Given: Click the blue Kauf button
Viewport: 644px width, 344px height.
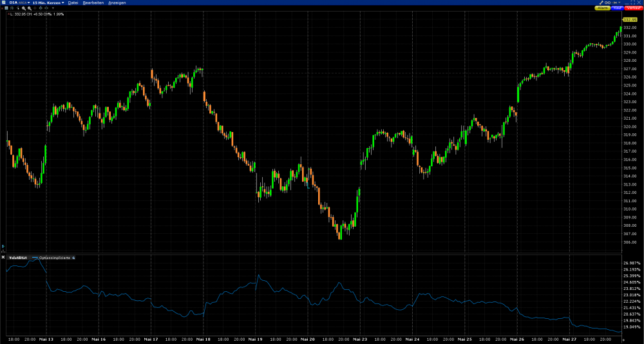Looking at the screenshot, I should point(618,8).
